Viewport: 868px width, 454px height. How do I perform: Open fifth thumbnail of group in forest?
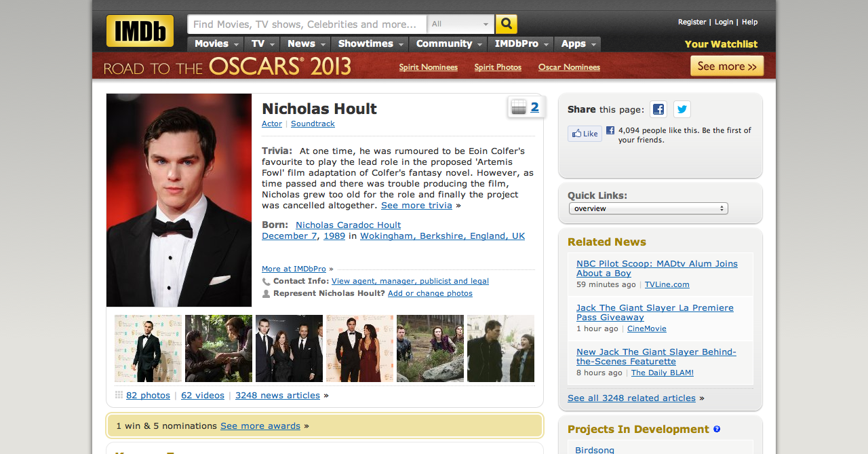click(x=430, y=348)
